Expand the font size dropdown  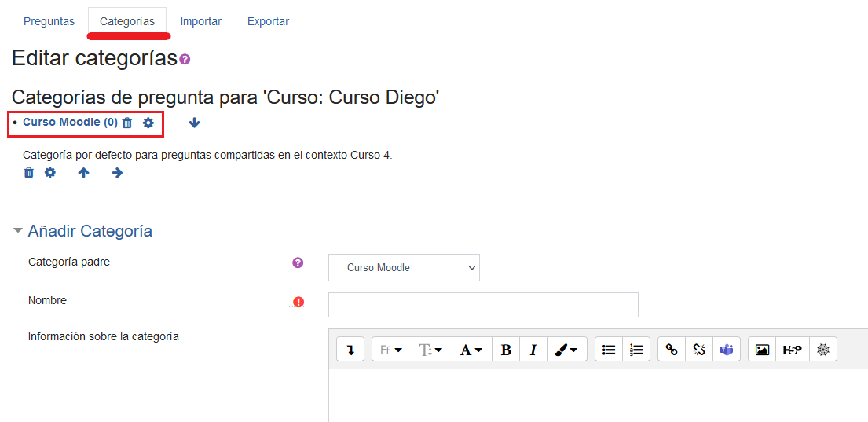click(431, 350)
